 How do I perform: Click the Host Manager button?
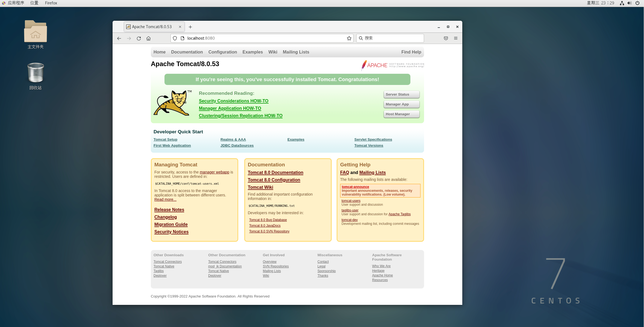(401, 114)
